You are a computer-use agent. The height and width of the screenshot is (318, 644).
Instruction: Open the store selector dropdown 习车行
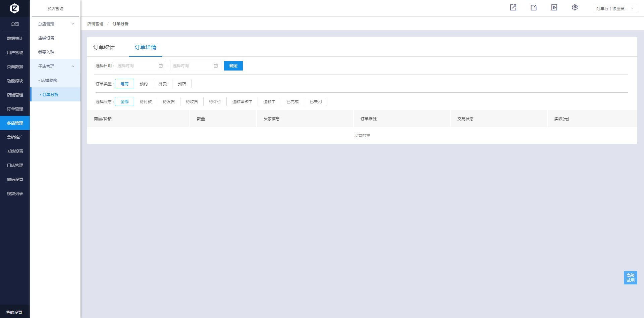point(615,9)
